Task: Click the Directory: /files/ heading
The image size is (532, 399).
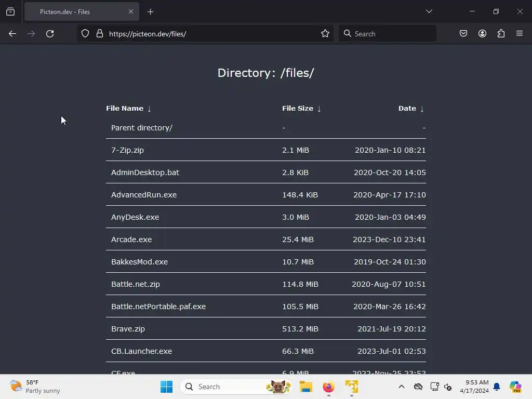Action: point(266,73)
